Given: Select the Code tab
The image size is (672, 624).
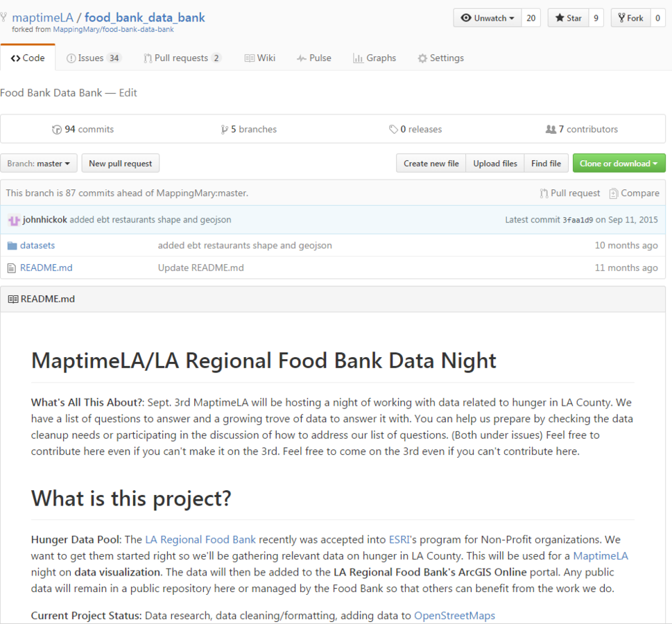Looking at the screenshot, I should [28, 58].
